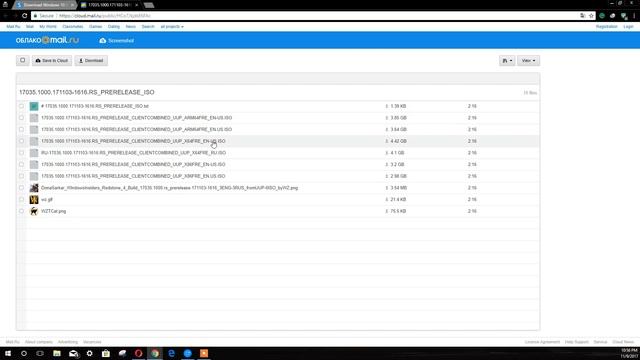The height and width of the screenshot is (360, 640).
Task: Switch to the Download Windows browser tab
Action: [44, 5]
